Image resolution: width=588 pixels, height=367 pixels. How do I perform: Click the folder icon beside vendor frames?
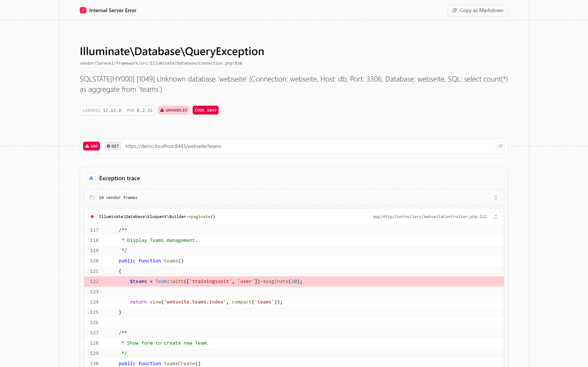[92, 197]
